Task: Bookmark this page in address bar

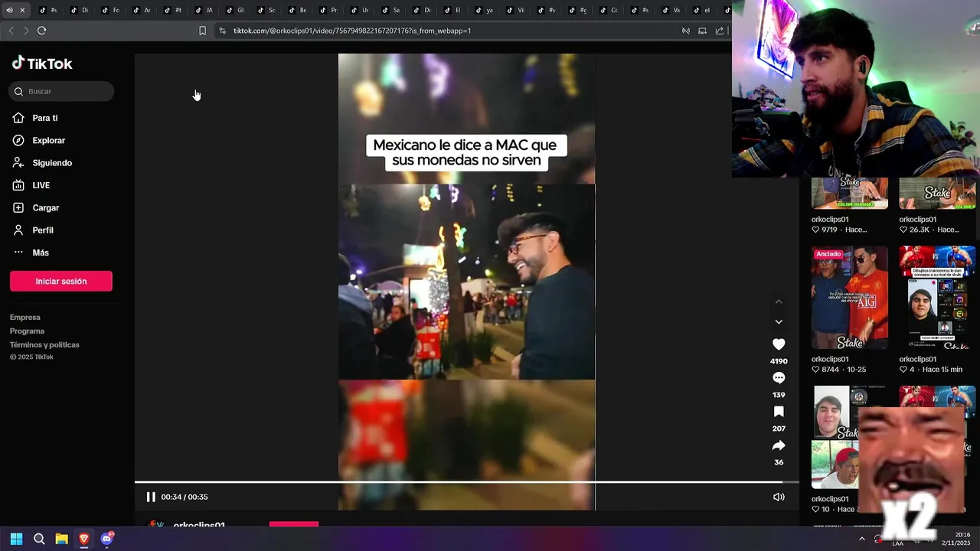Action: 202,31
